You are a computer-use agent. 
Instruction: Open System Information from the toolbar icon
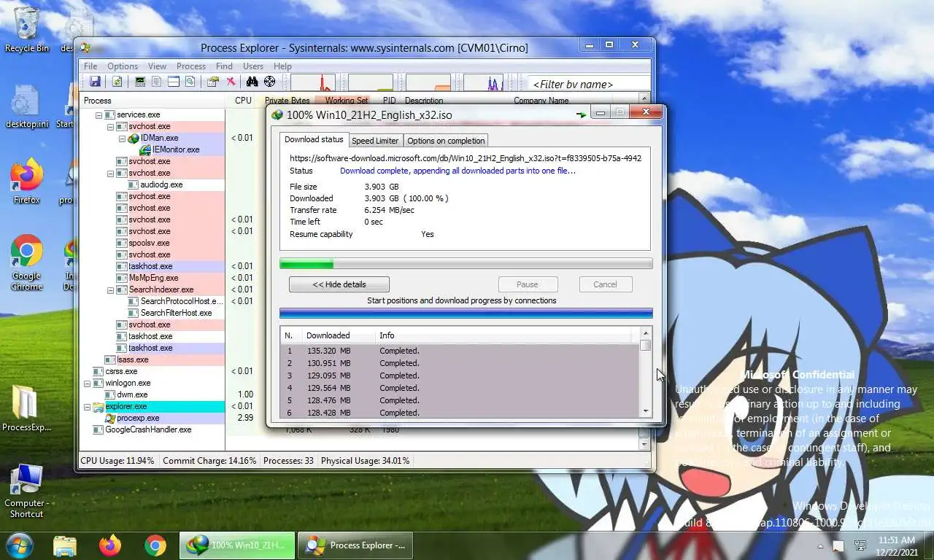coord(139,82)
